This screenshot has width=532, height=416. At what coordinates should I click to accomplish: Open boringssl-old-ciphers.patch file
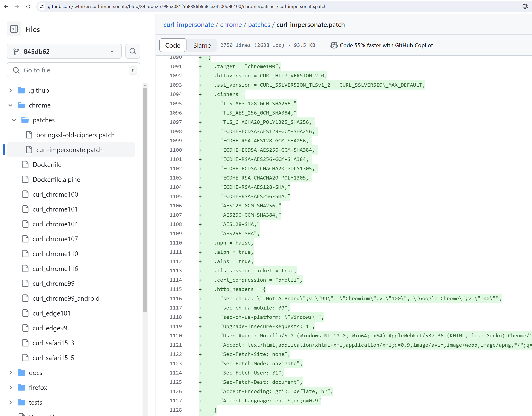click(x=75, y=135)
